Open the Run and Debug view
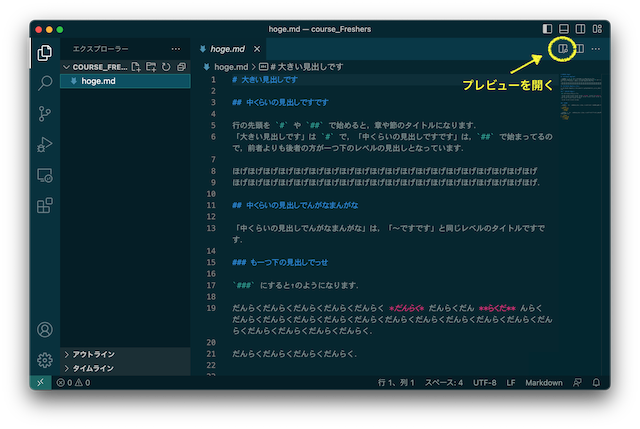The height and width of the screenshot is (429, 640). click(x=45, y=144)
